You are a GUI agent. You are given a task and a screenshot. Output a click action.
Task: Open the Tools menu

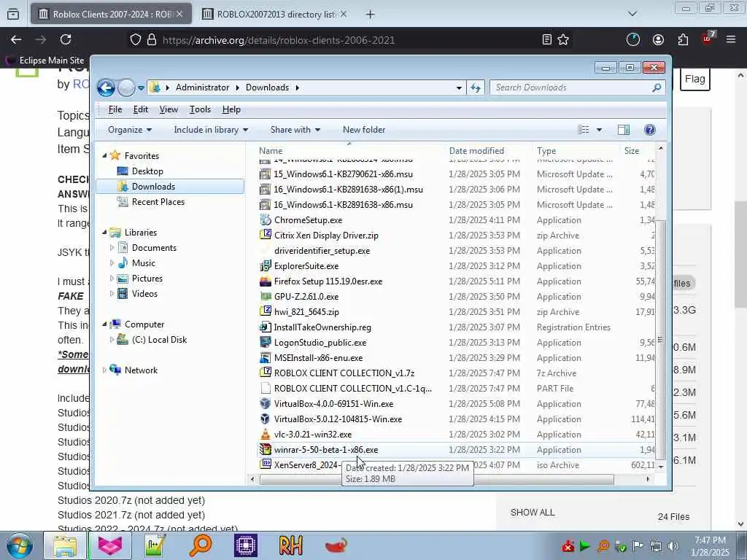click(x=200, y=109)
